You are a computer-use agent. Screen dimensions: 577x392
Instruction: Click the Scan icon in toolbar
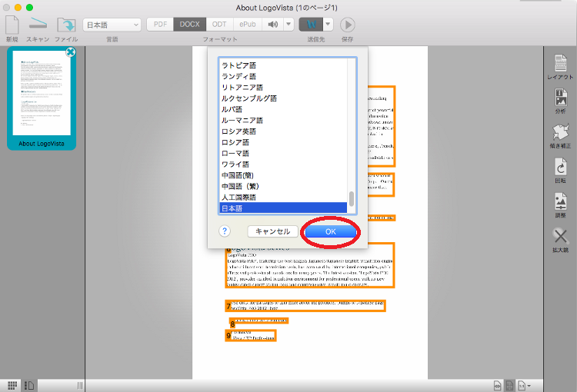click(x=38, y=24)
